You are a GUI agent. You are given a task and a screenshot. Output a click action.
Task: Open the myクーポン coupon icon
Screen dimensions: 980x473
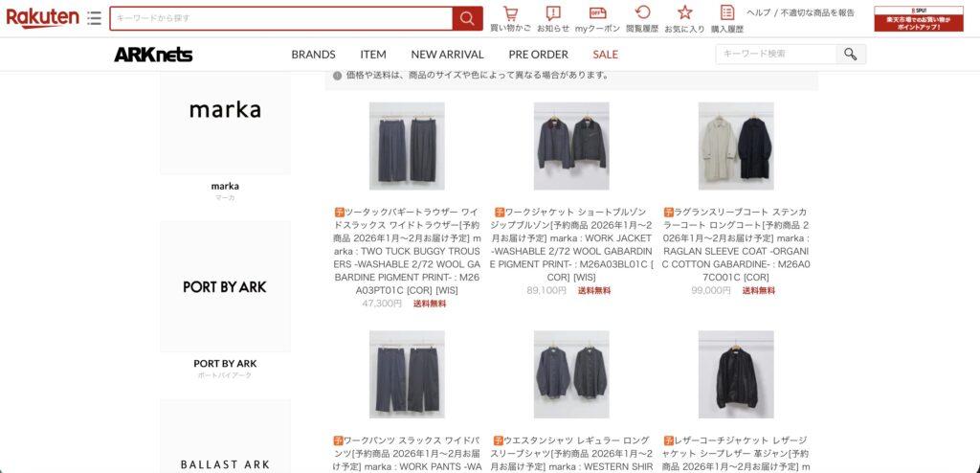597,19
